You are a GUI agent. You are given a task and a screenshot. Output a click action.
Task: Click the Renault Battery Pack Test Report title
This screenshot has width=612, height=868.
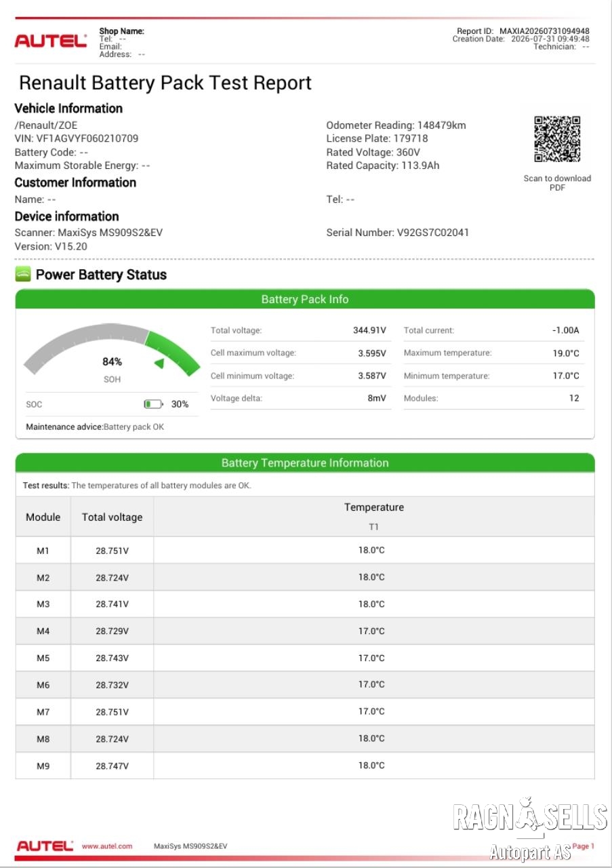pos(165,83)
